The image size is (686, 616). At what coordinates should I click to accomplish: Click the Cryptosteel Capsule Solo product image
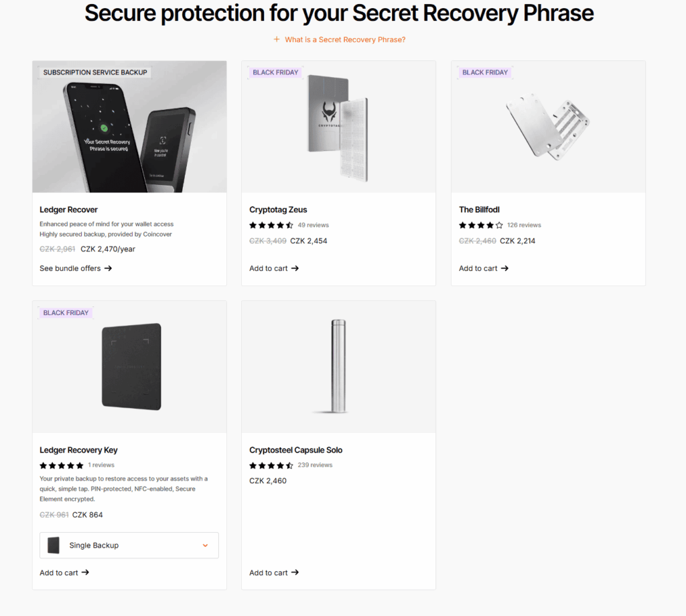[x=338, y=367]
